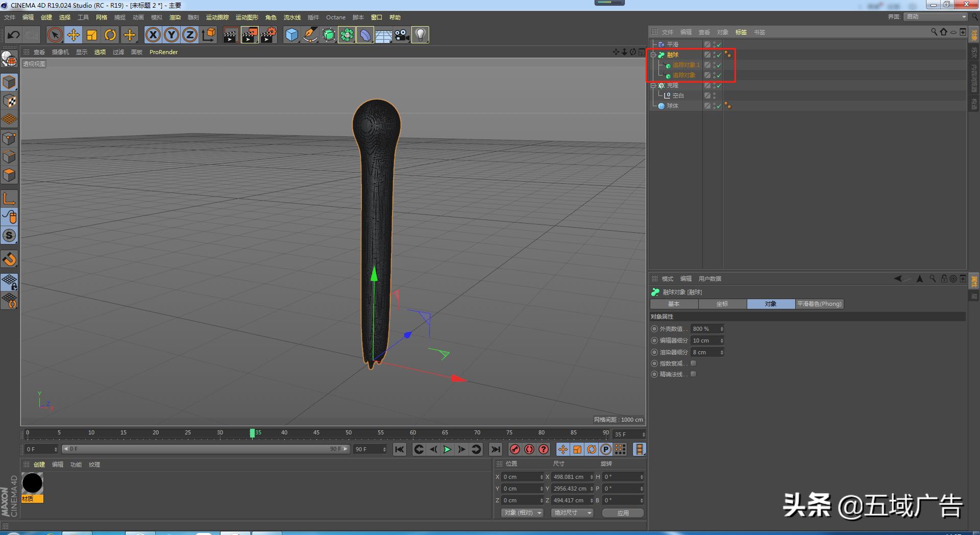
Task: Toggle the X axis lock
Action: click(153, 35)
